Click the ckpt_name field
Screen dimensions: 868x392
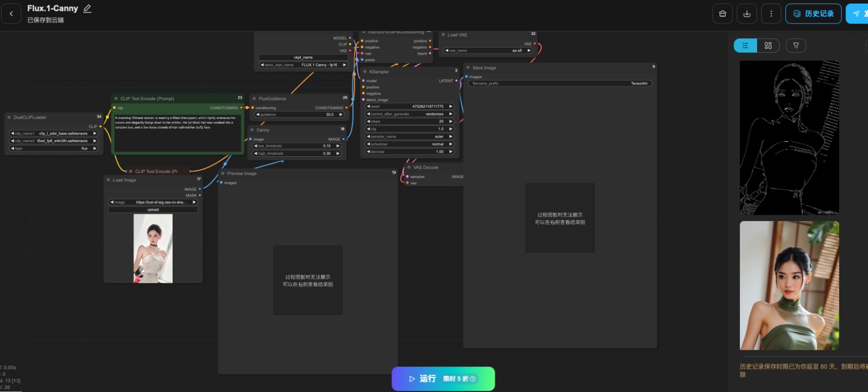303,57
